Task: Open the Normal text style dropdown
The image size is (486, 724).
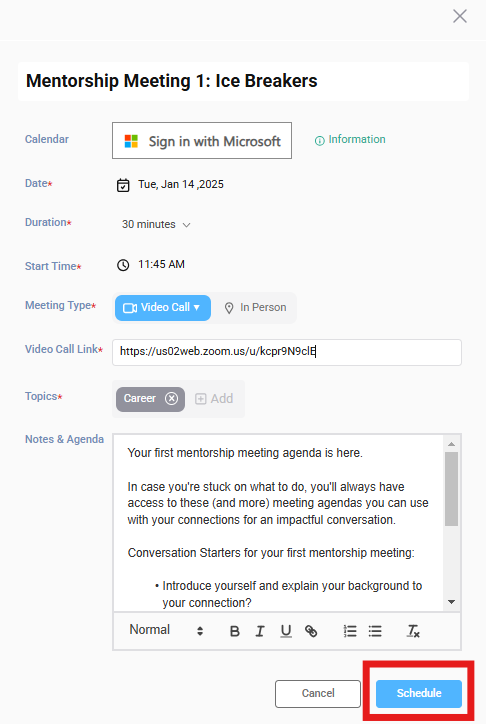Action: pos(166,630)
